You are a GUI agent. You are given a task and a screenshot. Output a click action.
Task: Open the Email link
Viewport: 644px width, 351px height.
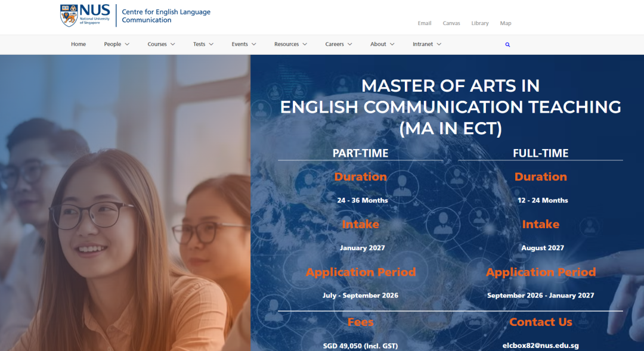tap(425, 23)
